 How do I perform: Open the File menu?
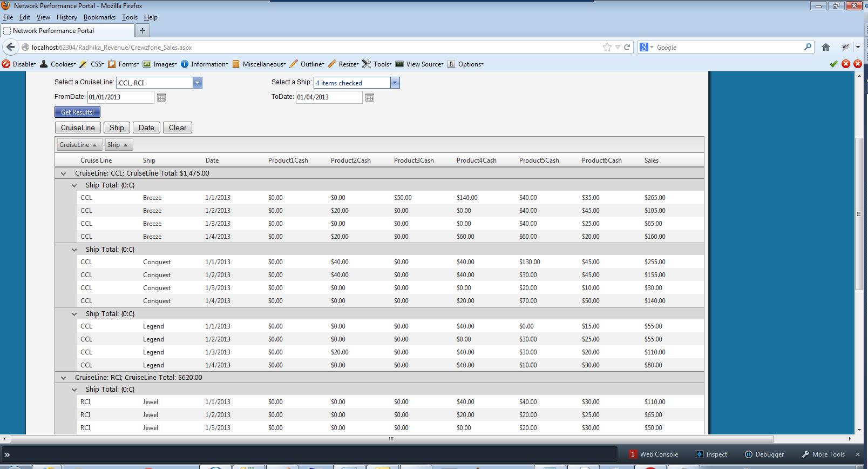click(8, 17)
